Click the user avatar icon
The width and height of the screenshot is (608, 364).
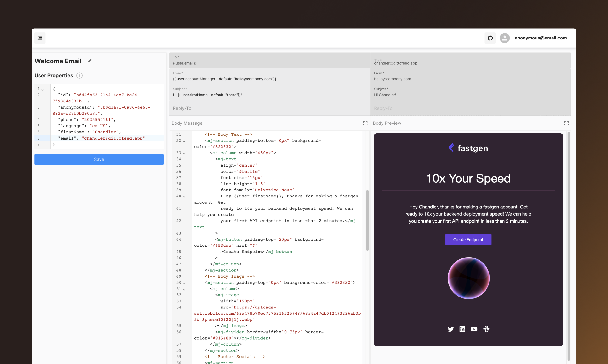505,38
